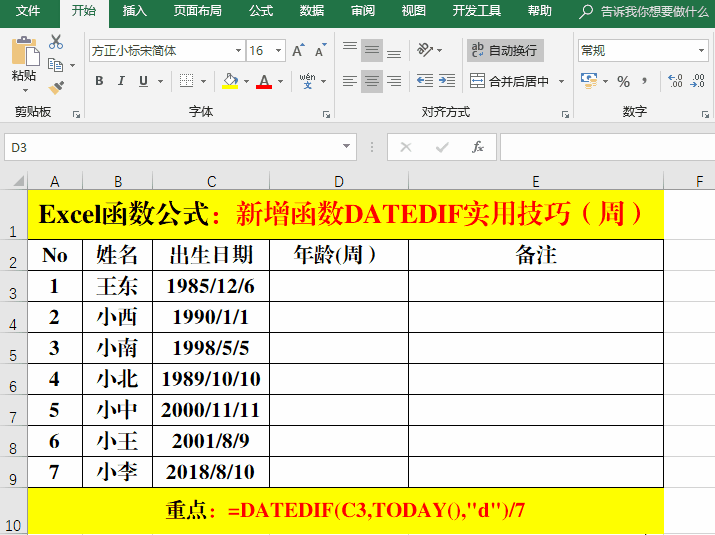Screen dimensions: 715x535
Task: Click the Copy icon
Action: tap(56, 65)
